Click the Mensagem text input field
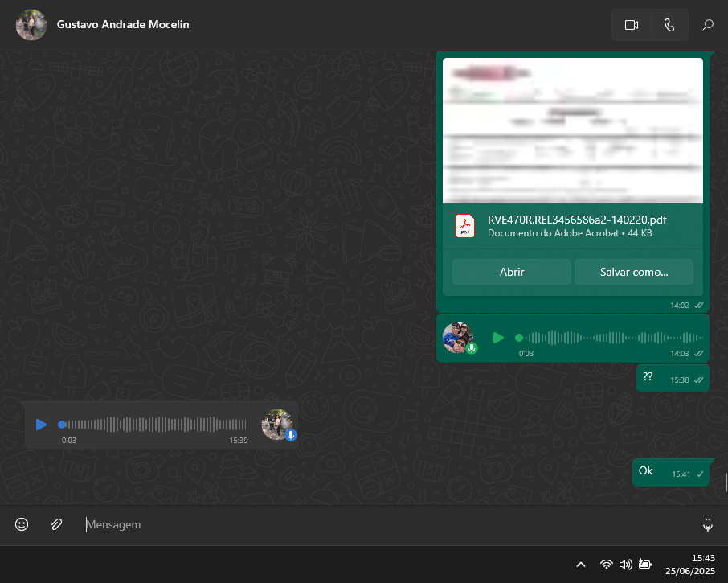 click(x=386, y=524)
